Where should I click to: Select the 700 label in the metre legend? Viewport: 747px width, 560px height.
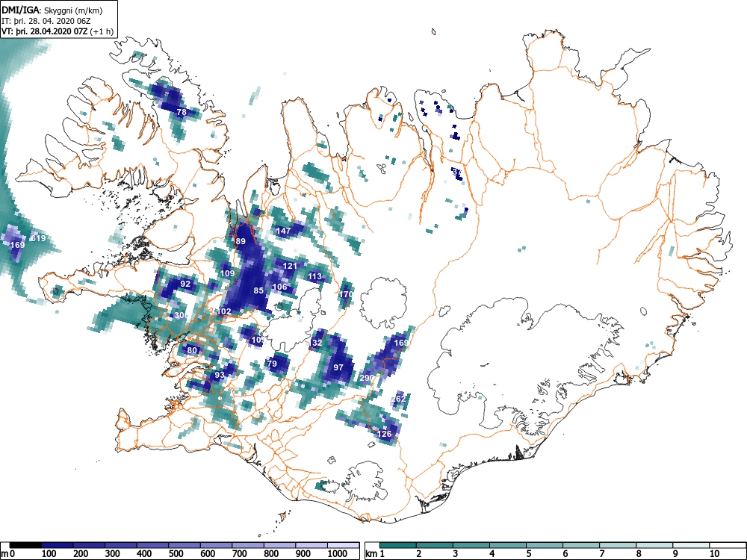click(x=239, y=554)
